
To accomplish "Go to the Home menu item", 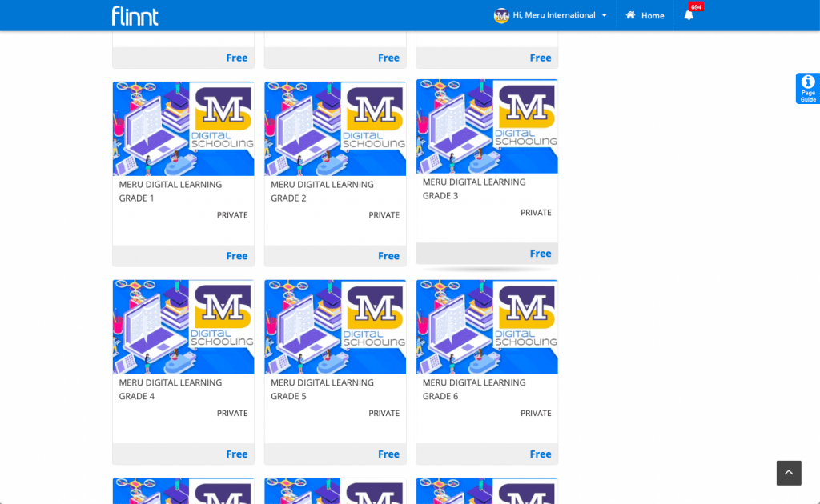I will [x=652, y=15].
